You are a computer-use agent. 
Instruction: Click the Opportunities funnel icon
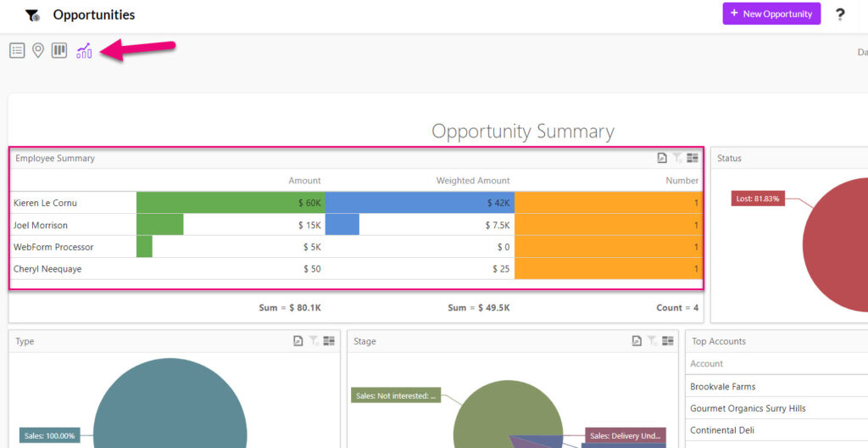click(32, 15)
